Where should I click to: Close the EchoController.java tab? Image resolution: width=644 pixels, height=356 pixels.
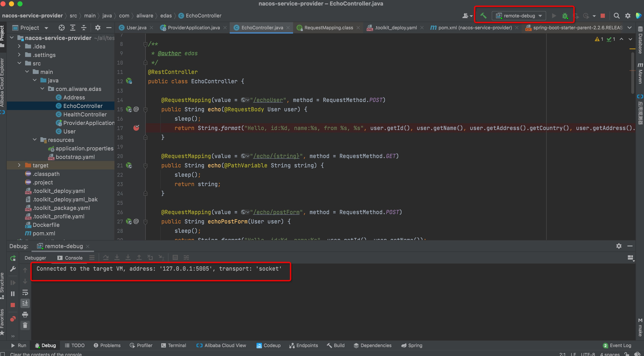pyautogui.click(x=288, y=28)
